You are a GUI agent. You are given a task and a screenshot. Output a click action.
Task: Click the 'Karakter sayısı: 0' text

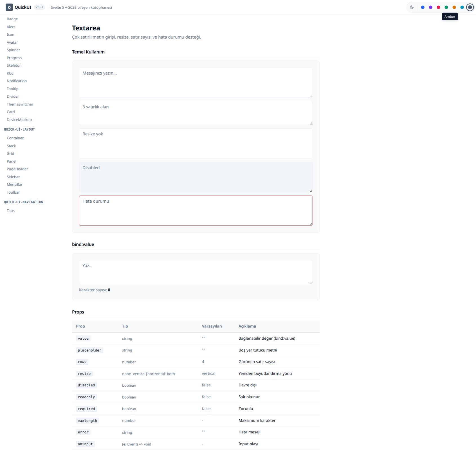pyautogui.click(x=95, y=290)
